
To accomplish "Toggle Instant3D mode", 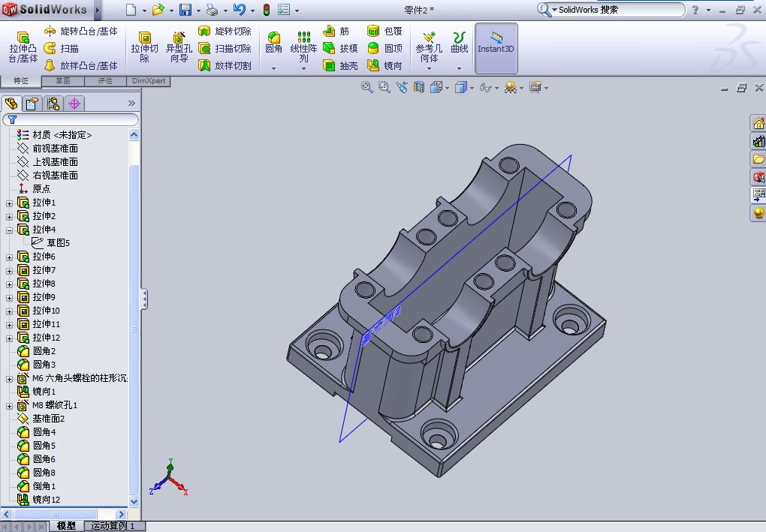I will point(496,47).
